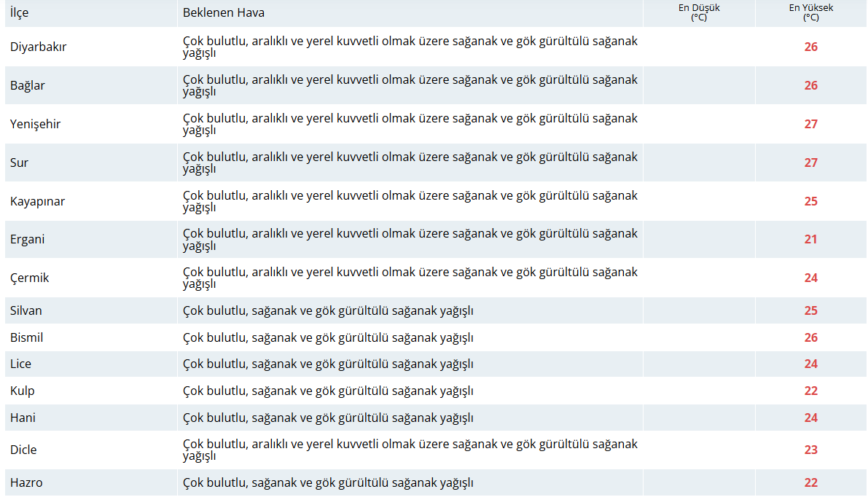Select the Kulp district name

coord(22,391)
